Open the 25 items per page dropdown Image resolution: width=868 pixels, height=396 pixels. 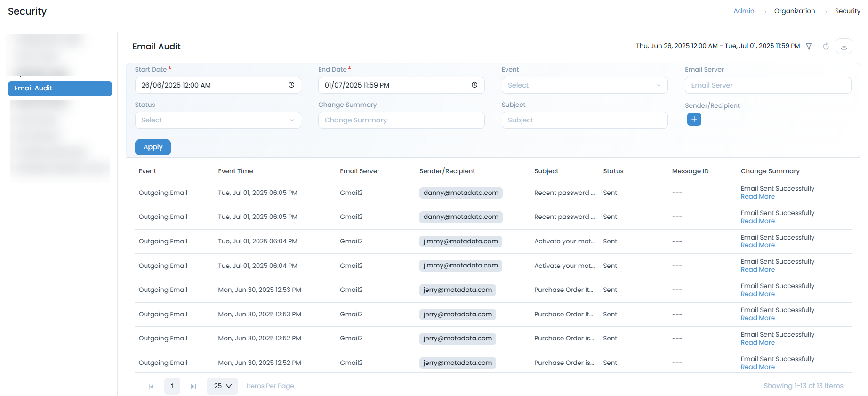click(222, 386)
